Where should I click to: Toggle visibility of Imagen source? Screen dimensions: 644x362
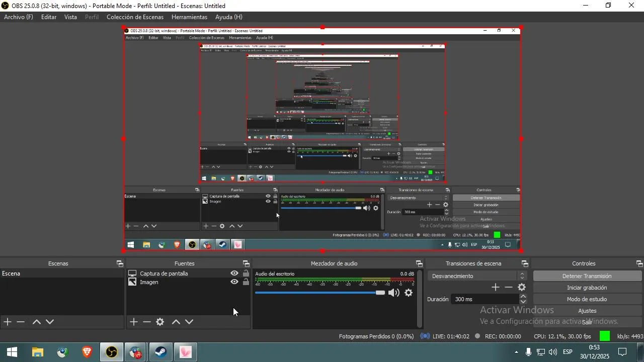pyautogui.click(x=234, y=282)
